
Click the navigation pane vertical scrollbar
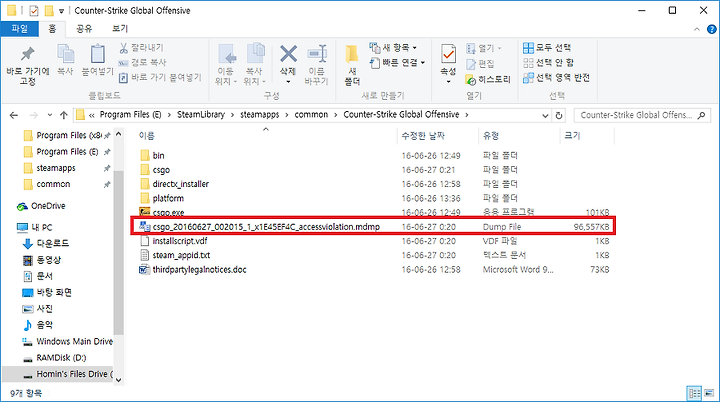click(x=118, y=252)
